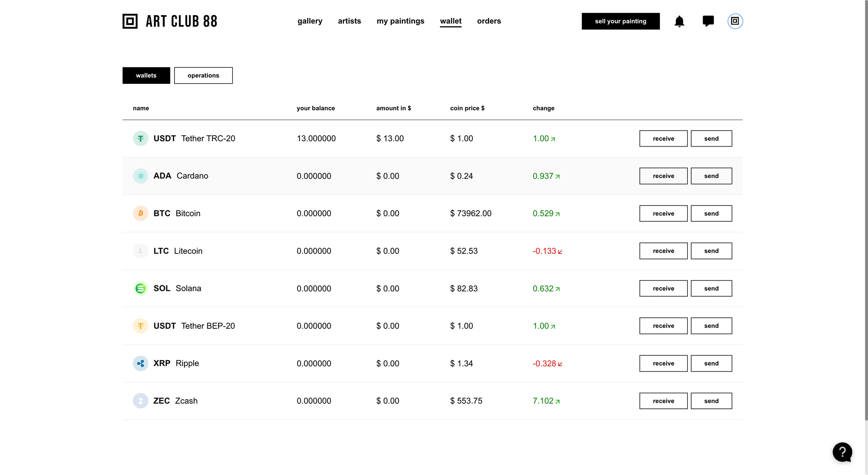Click the 'change' column header
The width and height of the screenshot is (868, 475).
[x=543, y=108]
